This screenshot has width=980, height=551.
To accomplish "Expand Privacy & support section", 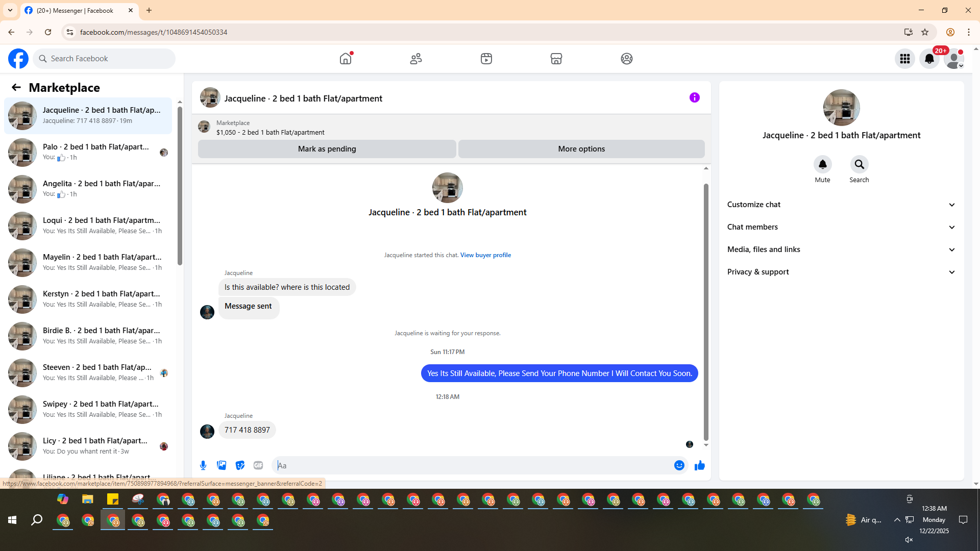I will (x=841, y=272).
